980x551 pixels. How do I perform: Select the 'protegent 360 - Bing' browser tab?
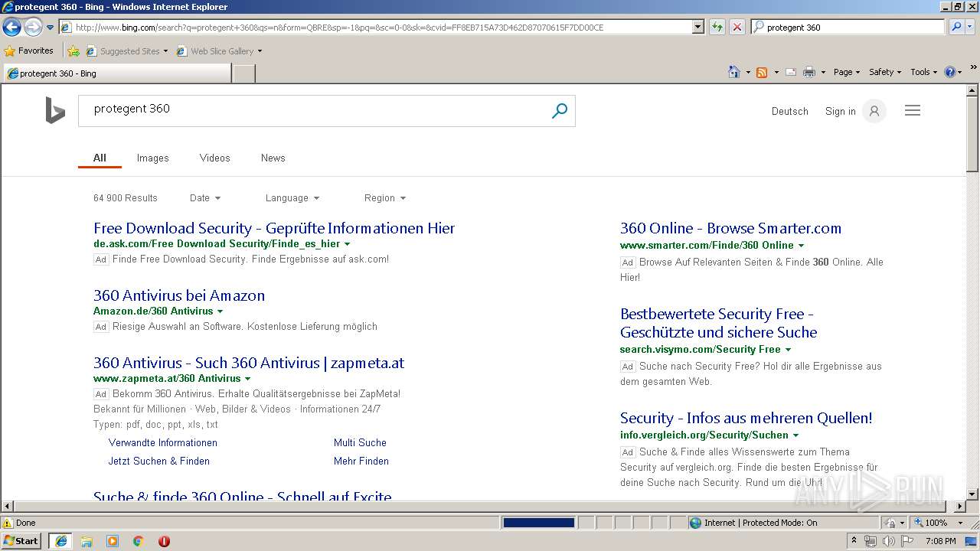(117, 73)
